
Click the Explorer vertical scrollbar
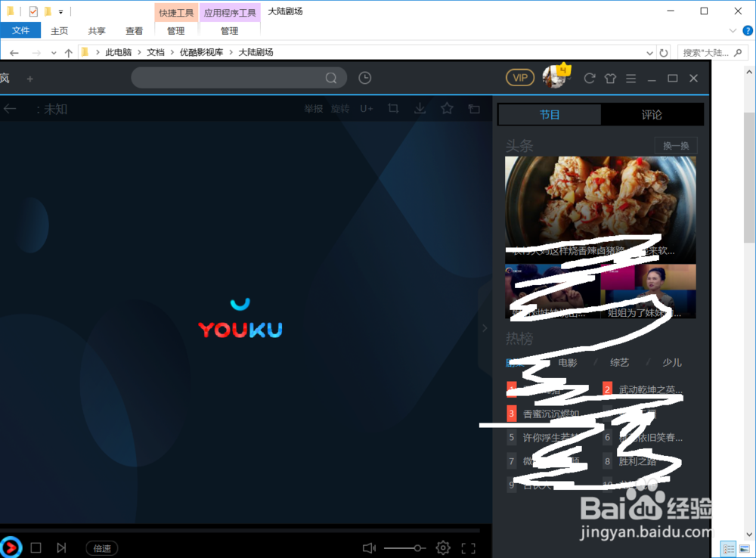pyautogui.click(x=748, y=178)
